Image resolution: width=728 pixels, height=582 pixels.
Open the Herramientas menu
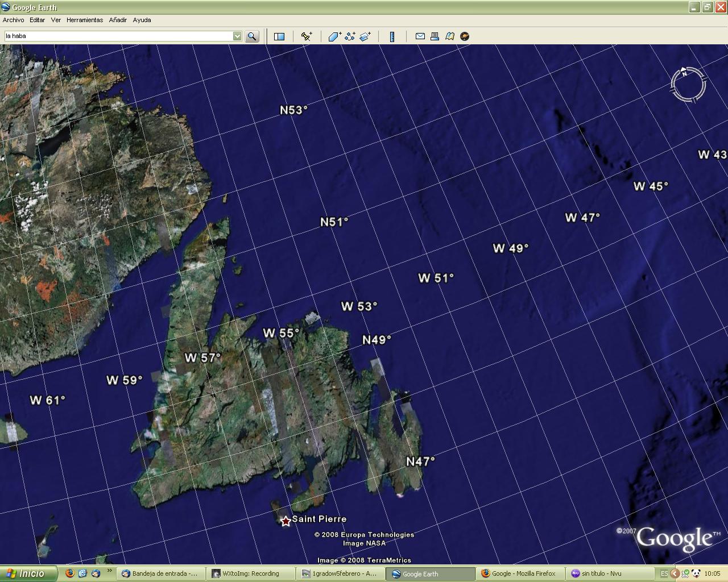coord(85,20)
